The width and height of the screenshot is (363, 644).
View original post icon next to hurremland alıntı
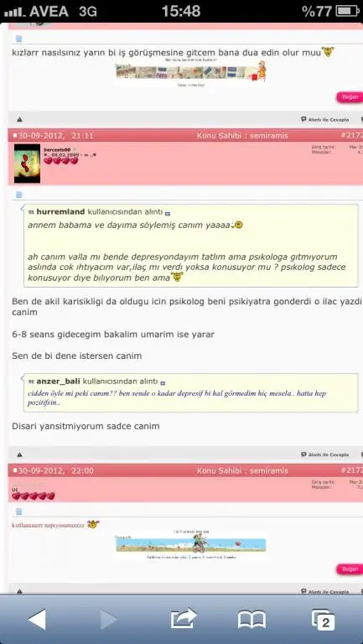168,213
